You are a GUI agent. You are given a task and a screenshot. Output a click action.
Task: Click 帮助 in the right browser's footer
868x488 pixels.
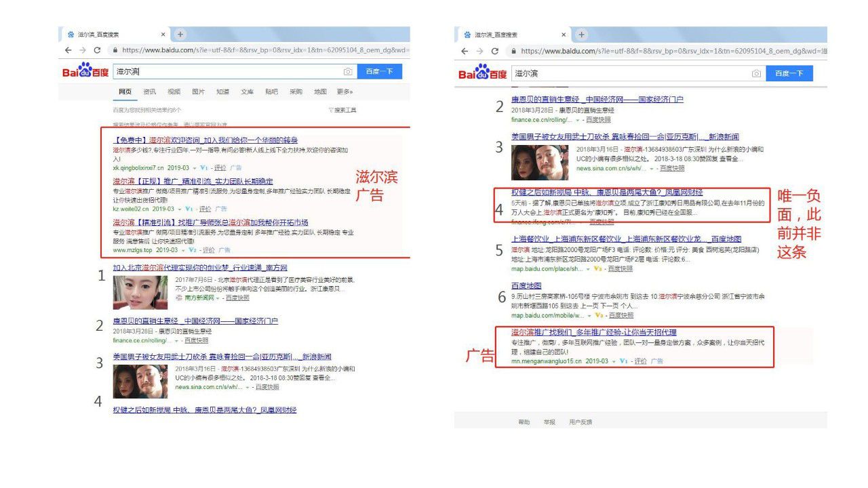[x=524, y=422]
